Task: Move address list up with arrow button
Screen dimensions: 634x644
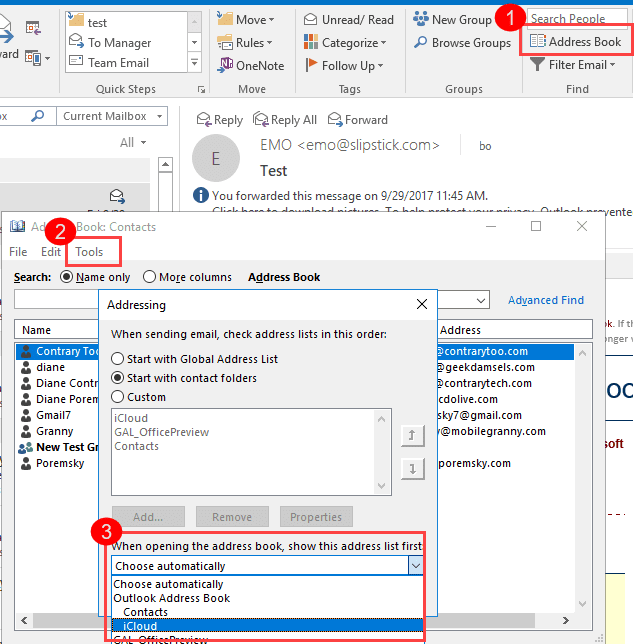Action: 413,435
